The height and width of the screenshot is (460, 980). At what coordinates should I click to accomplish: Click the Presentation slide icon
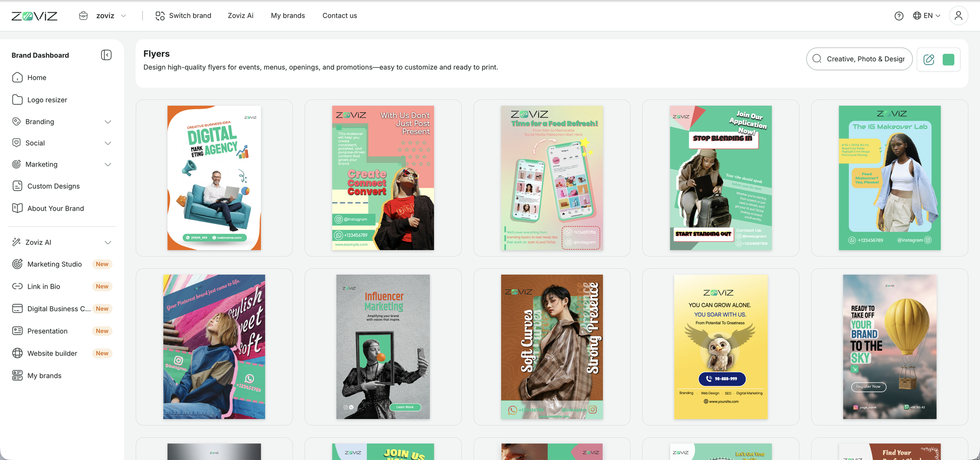(x=18, y=331)
